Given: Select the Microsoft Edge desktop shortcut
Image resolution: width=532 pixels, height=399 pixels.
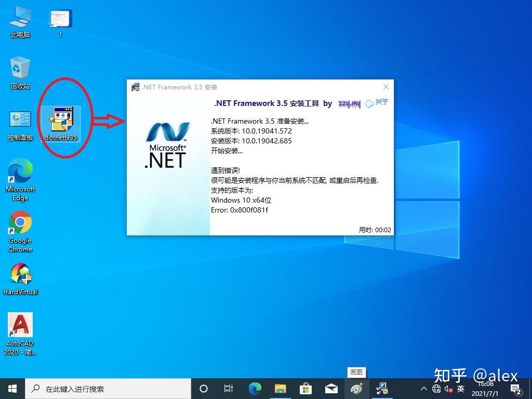Looking at the screenshot, I should pos(20,180).
